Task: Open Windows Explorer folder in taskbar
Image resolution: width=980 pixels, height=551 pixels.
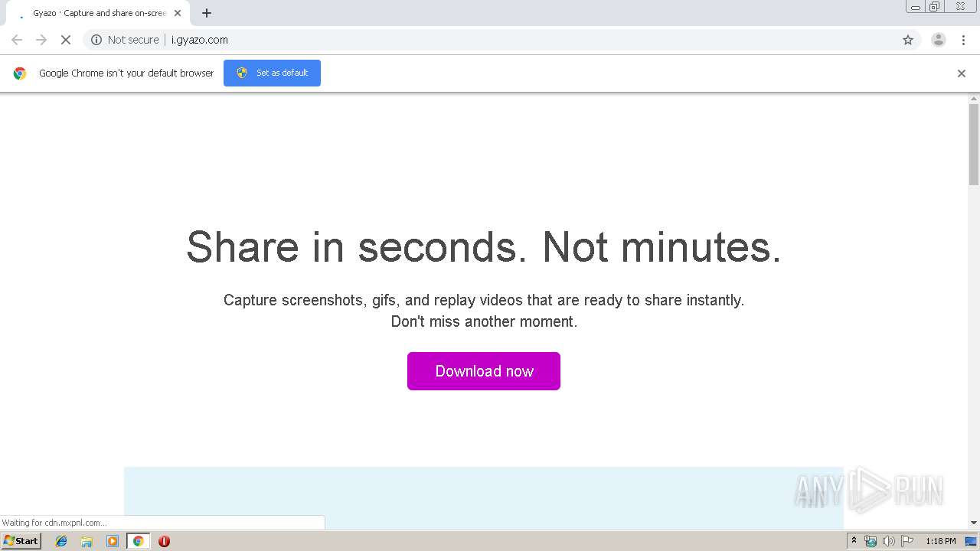Action: 87,541
